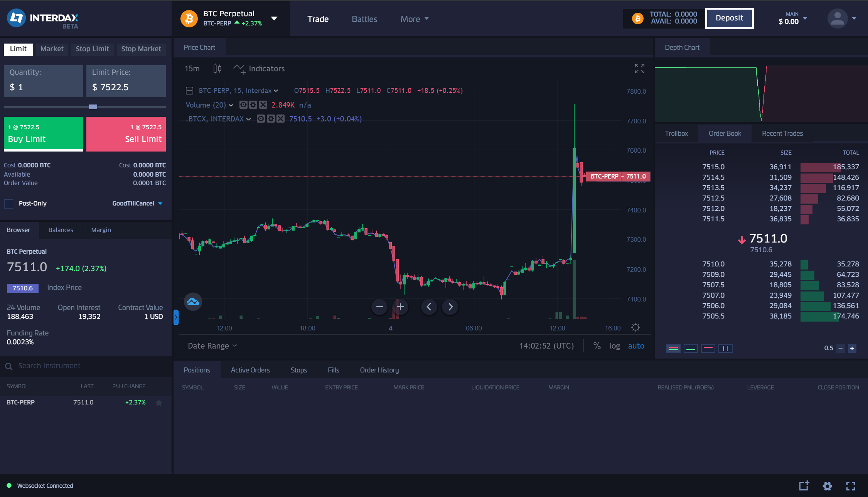Open the Date Range dropdown

(212, 346)
